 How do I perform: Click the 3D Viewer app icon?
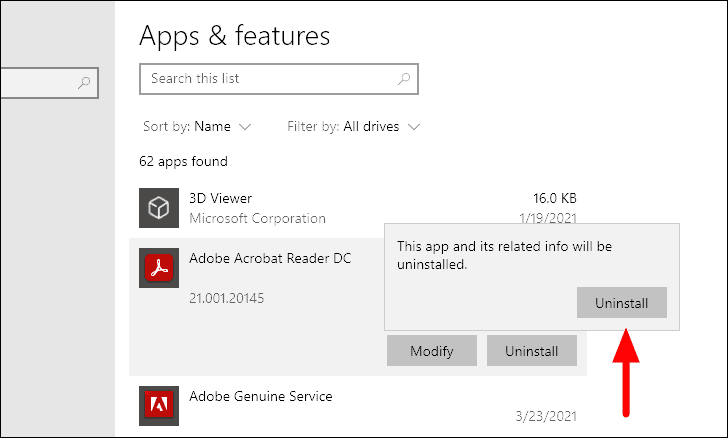[159, 208]
